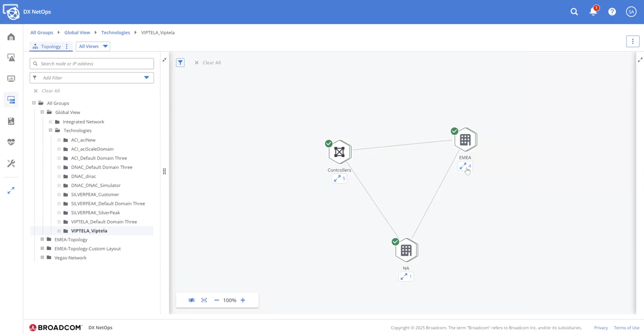Zoom in with the plus control
The image size is (644, 334).
[243, 300]
